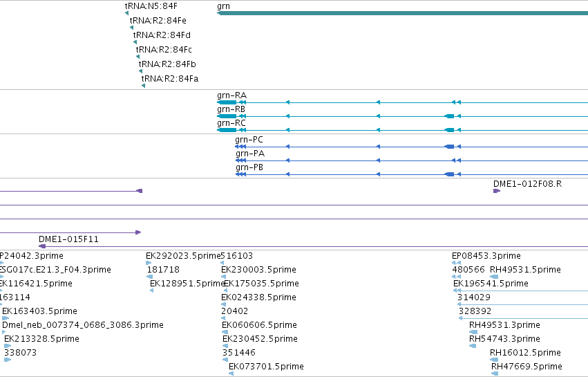Select the EK073701.5prime EST label
The height and width of the screenshot is (377, 588).
pos(266,367)
